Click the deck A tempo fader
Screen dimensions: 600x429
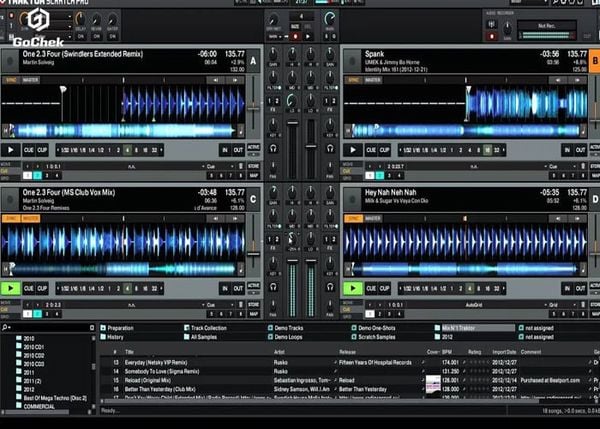pos(253,109)
